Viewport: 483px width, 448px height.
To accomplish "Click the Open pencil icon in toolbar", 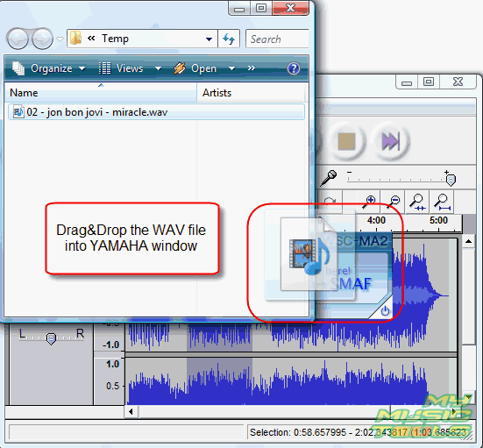I will 180,68.
